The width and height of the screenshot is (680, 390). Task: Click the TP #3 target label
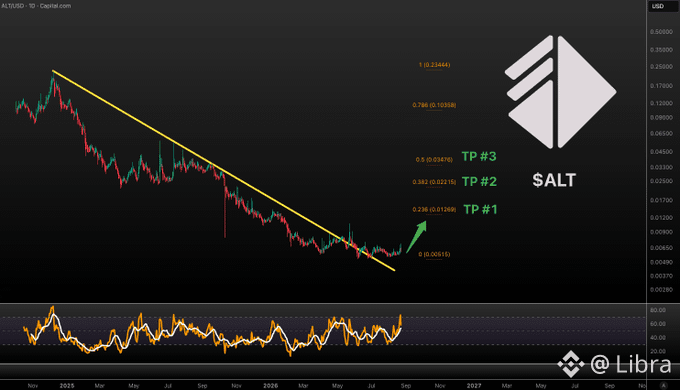coord(479,156)
